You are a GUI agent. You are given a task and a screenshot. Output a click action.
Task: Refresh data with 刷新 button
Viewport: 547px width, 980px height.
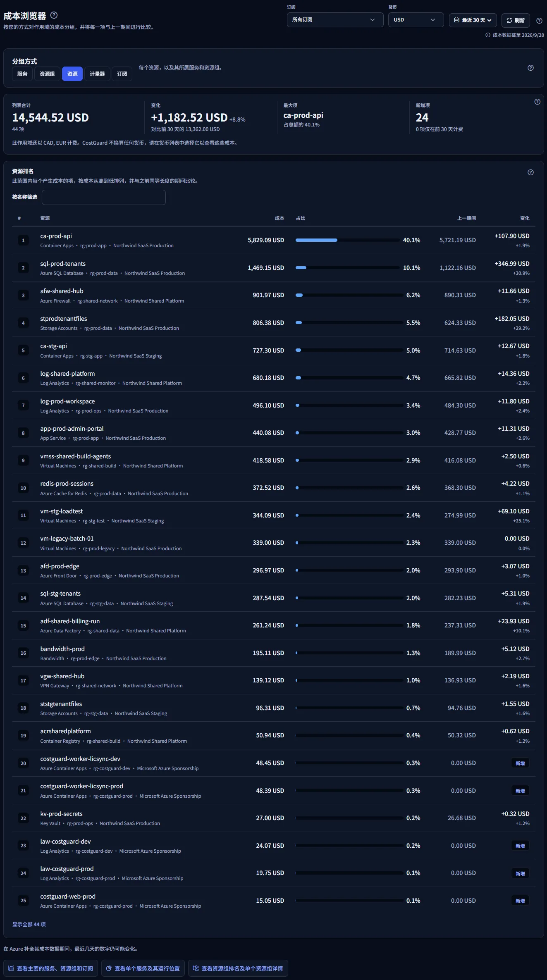tap(516, 20)
